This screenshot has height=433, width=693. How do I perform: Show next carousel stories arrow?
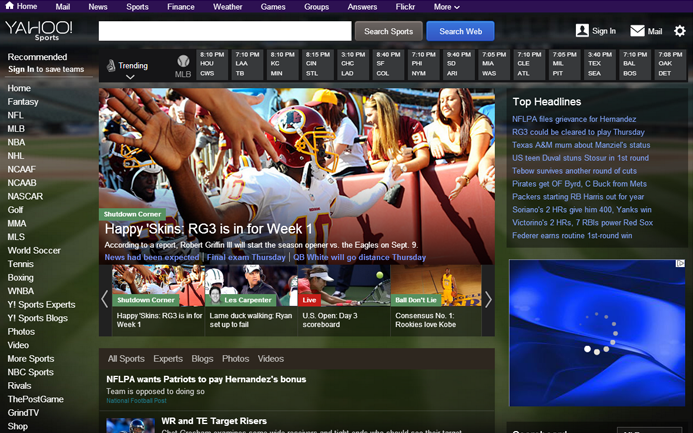pyautogui.click(x=488, y=300)
